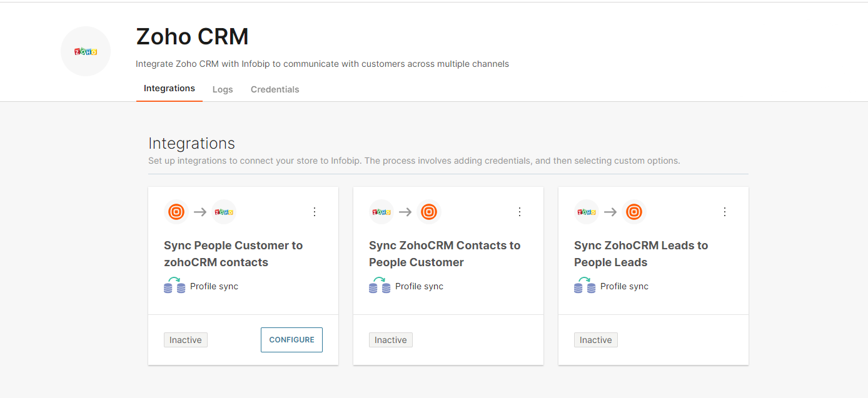
Task: Click Inactive status badge on ZohoCRM Contacts card
Action: tap(391, 340)
